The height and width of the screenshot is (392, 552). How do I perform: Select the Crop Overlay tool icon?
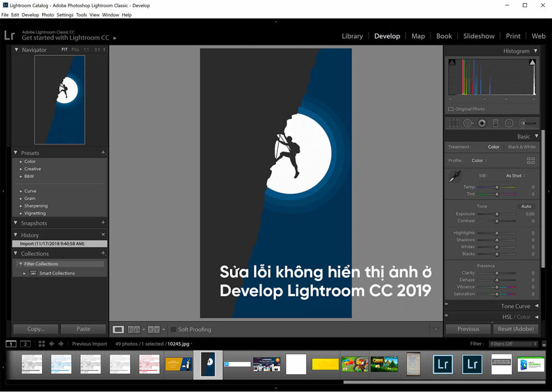[453, 123]
